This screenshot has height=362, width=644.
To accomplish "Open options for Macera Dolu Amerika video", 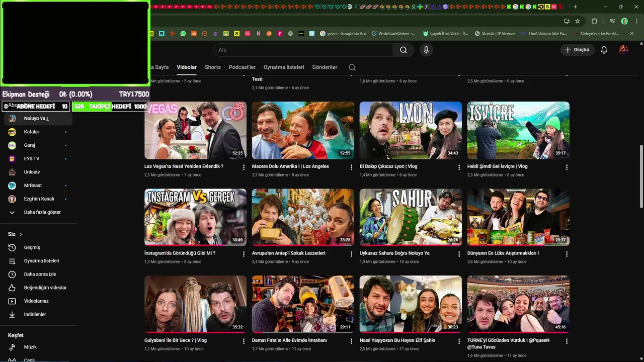I will pos(352,167).
